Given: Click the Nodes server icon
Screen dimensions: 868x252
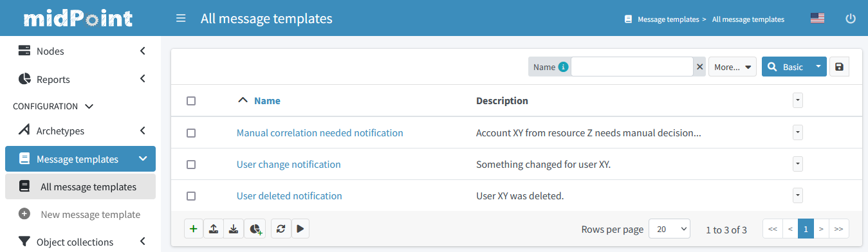Looking at the screenshot, I should (x=24, y=51).
